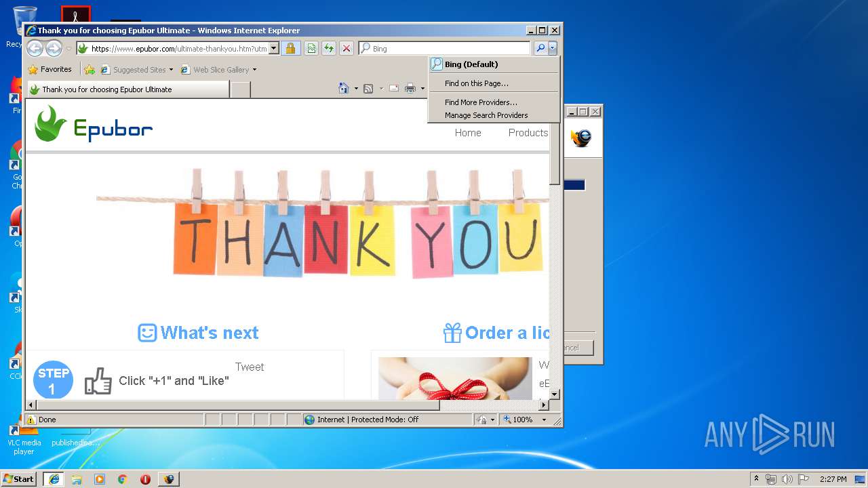Image resolution: width=868 pixels, height=488 pixels.
Task: Click the status bar warning icon
Action: tap(31, 420)
